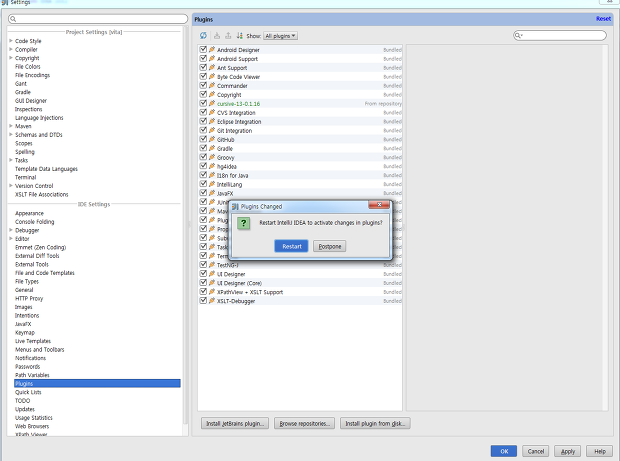Click the XPathView + XSLT Support plugin icon
The height and width of the screenshot is (461, 620).
click(x=212, y=292)
